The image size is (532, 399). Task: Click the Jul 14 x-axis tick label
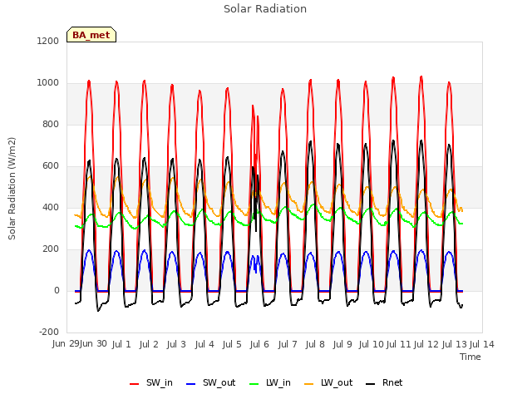tap(482, 344)
